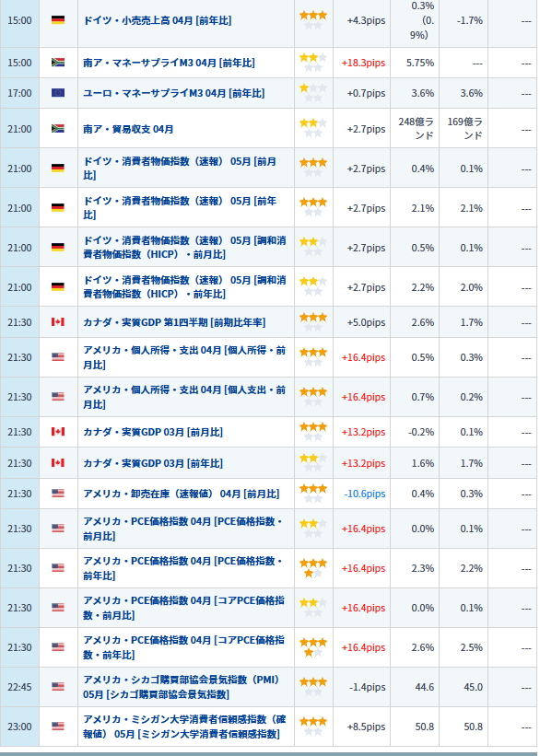This screenshot has width=540, height=756.
Task: Open ミシガン大学消費者信頼感指数（確報値）link
Action: [184, 727]
